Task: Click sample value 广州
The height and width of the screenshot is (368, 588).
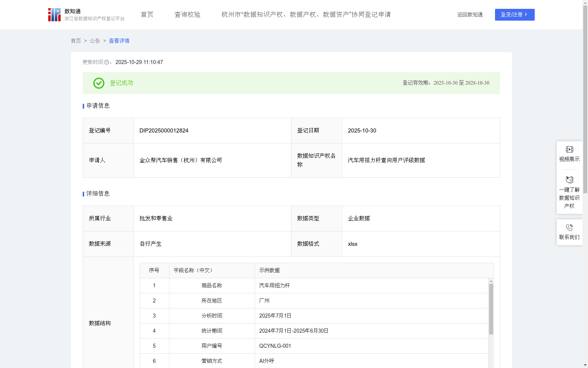Action: [x=264, y=301]
